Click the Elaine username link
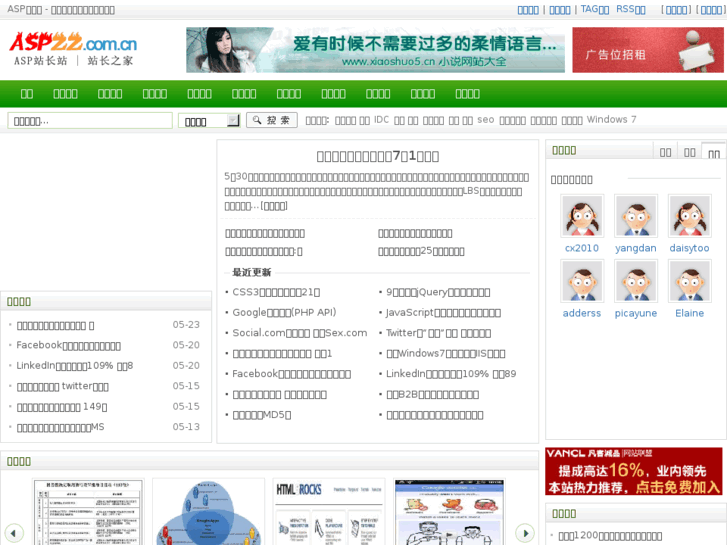Image resolution: width=727 pixels, height=545 pixels. pyautogui.click(x=689, y=313)
